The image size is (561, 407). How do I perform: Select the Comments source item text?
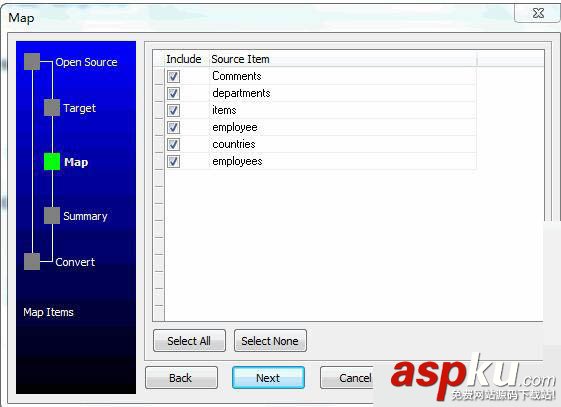(x=236, y=76)
